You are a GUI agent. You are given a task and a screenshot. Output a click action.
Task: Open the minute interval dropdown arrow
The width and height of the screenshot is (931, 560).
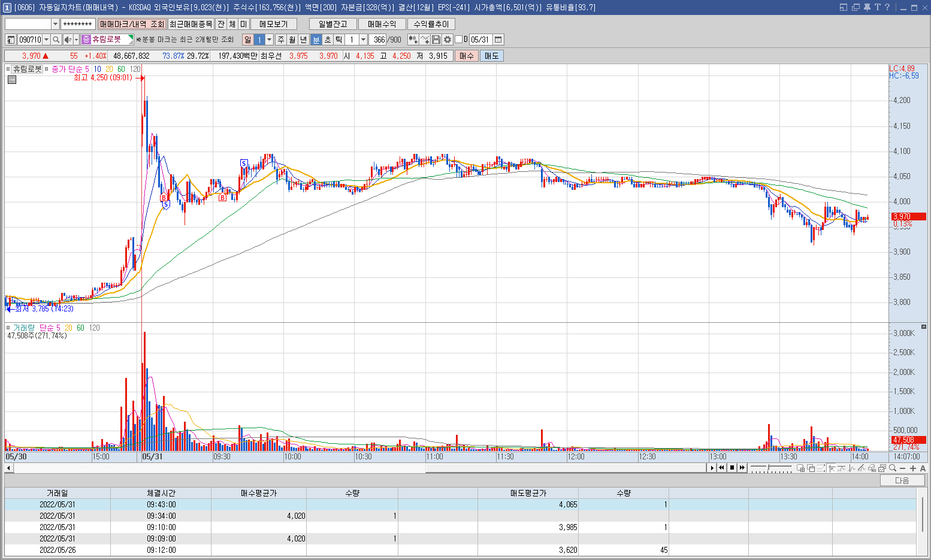pos(363,40)
